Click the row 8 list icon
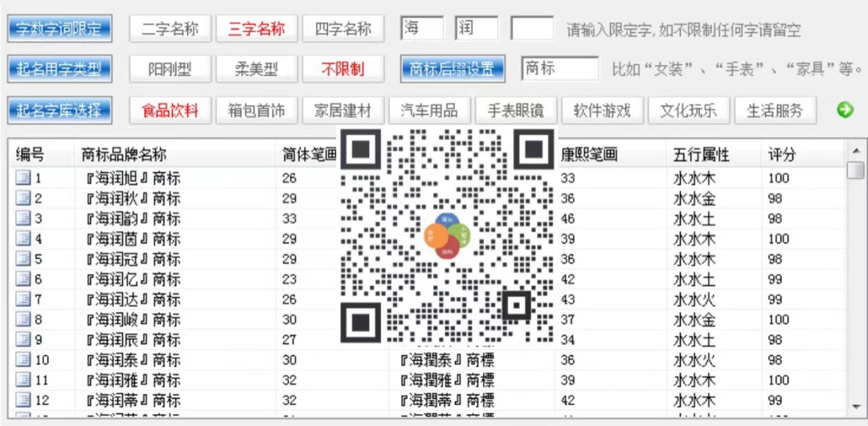The image size is (868, 426). (x=23, y=320)
